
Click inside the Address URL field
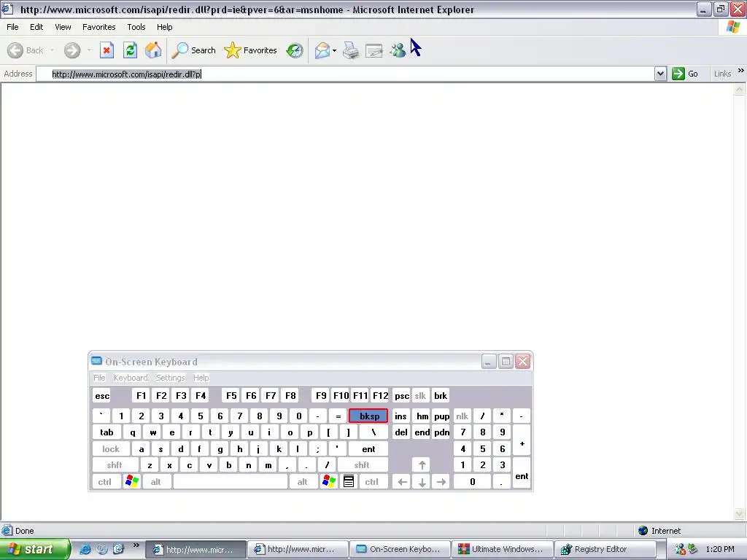345,74
